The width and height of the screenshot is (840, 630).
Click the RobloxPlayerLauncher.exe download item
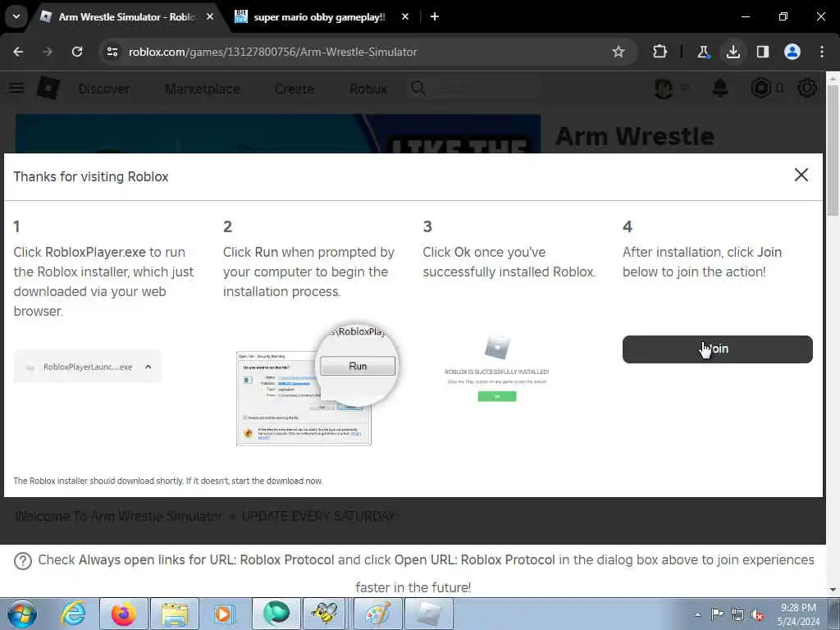[x=87, y=367]
